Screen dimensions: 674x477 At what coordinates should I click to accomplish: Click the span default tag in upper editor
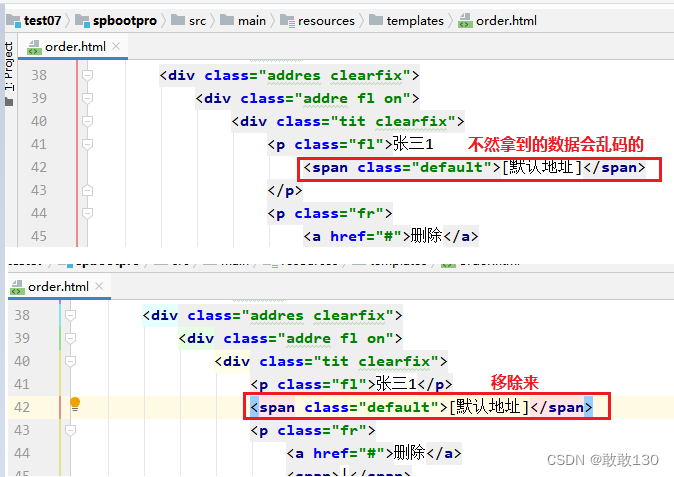coord(475,167)
